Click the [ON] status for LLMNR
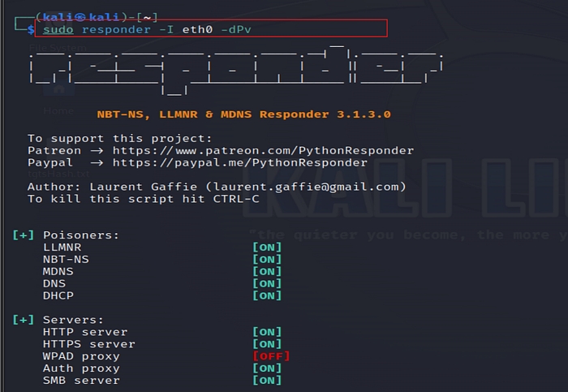Screen dimensions: 568x392 click(267, 247)
